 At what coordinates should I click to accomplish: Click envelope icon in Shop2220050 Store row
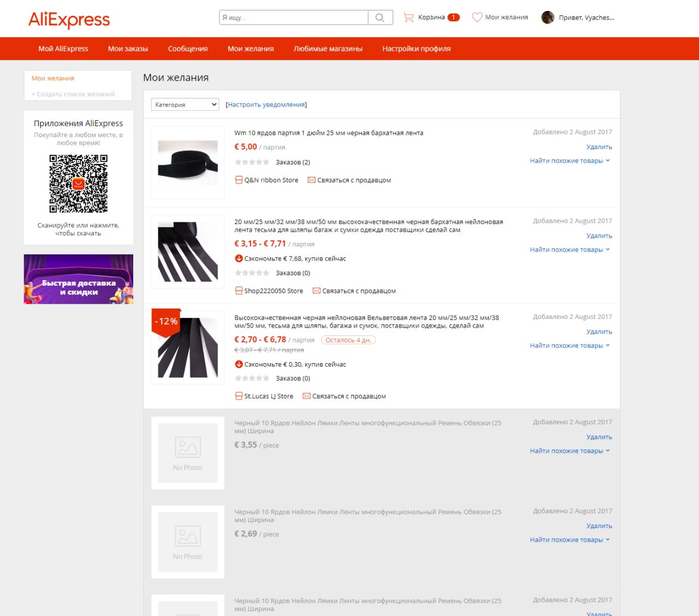pos(316,291)
